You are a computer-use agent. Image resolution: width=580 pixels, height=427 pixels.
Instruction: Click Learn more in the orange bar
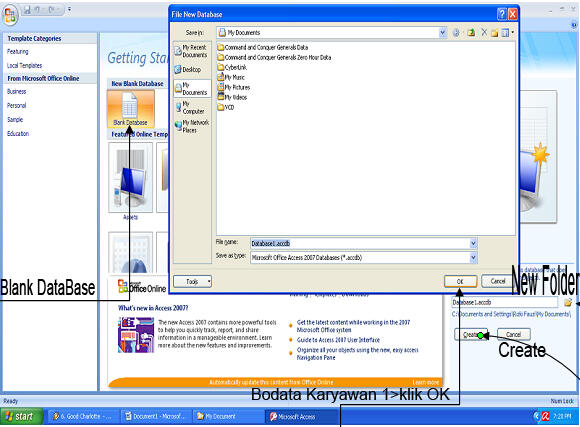[x=426, y=382]
